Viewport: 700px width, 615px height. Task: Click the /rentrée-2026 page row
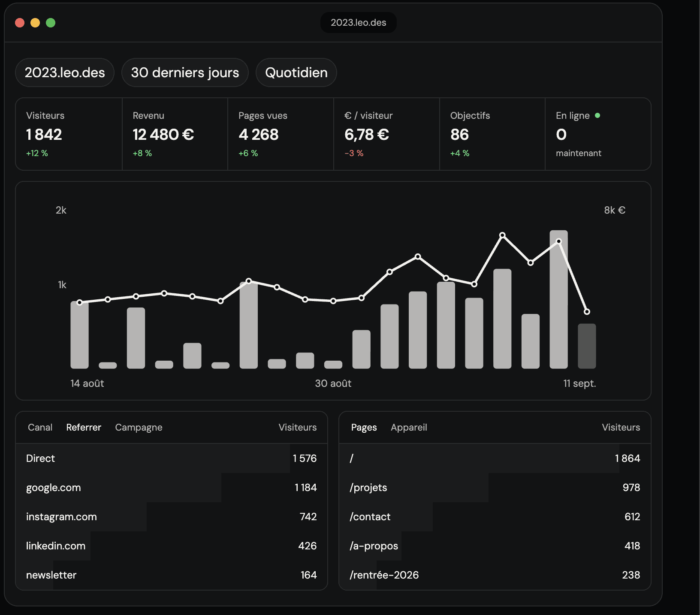click(x=495, y=575)
